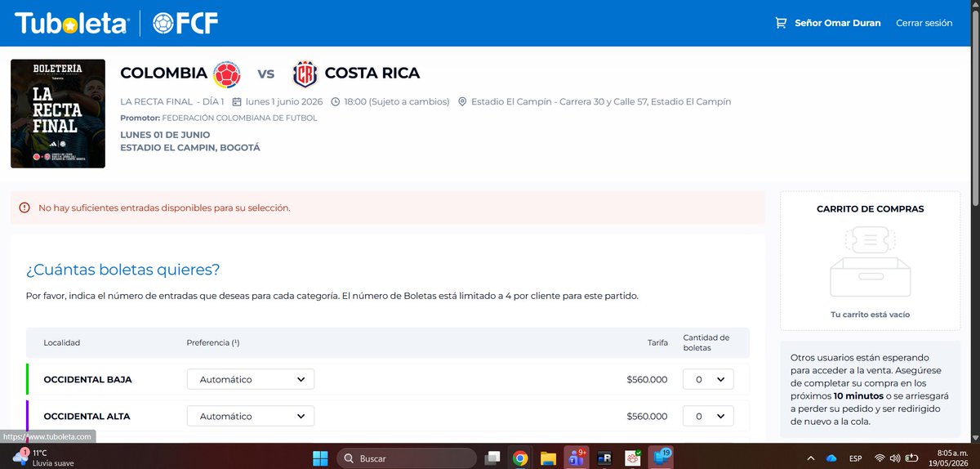Click the Colombia team crest

pos(227,74)
